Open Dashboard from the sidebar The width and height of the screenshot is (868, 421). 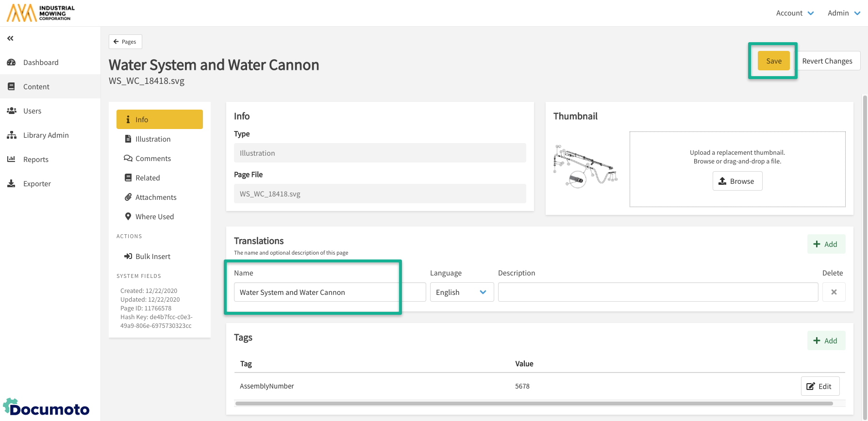(x=41, y=63)
